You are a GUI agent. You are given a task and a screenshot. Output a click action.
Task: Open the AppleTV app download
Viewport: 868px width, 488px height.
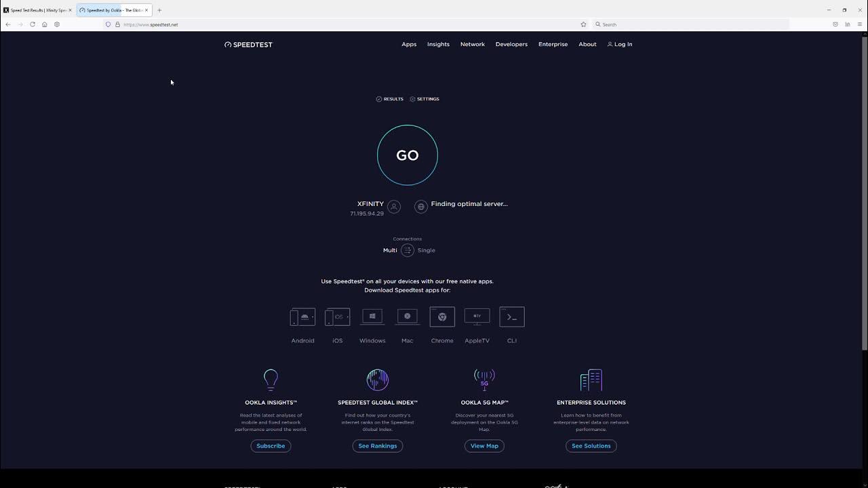[477, 326]
